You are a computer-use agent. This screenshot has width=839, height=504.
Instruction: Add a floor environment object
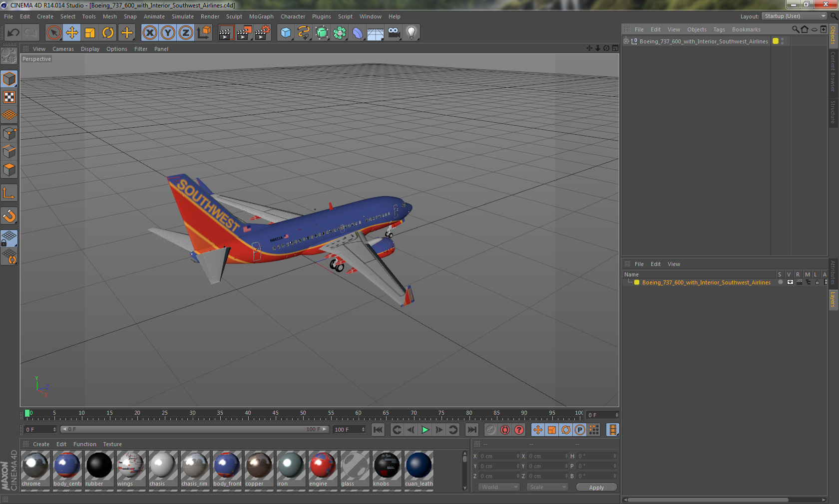tap(376, 33)
